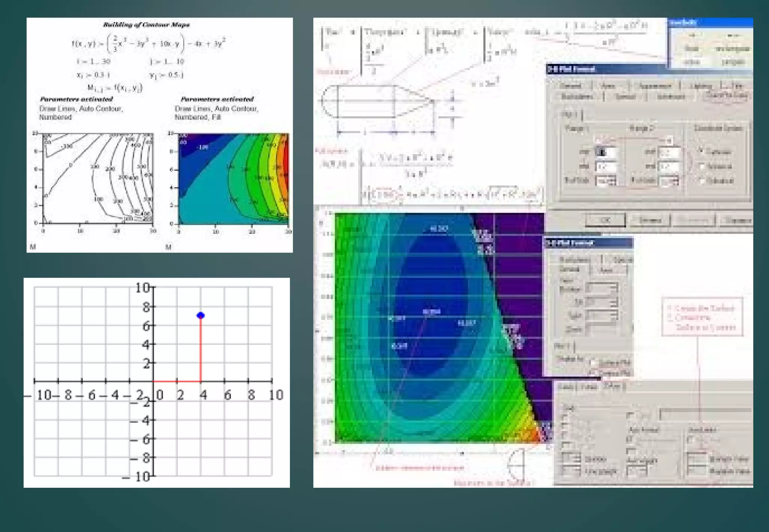Switch to the Backplanes tab in the top dialog
This screenshot has height=532, width=769.
pos(577,97)
